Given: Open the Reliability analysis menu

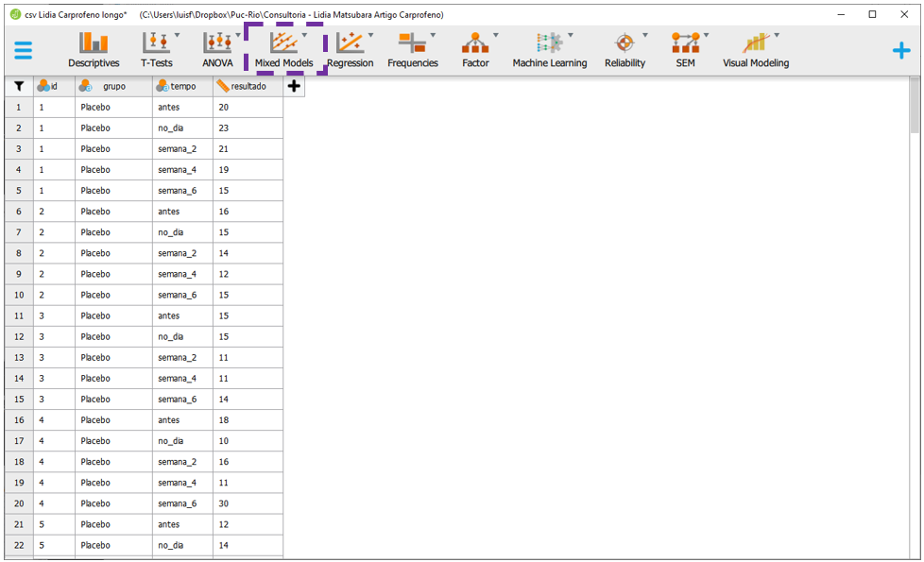Looking at the screenshot, I should tap(625, 51).
